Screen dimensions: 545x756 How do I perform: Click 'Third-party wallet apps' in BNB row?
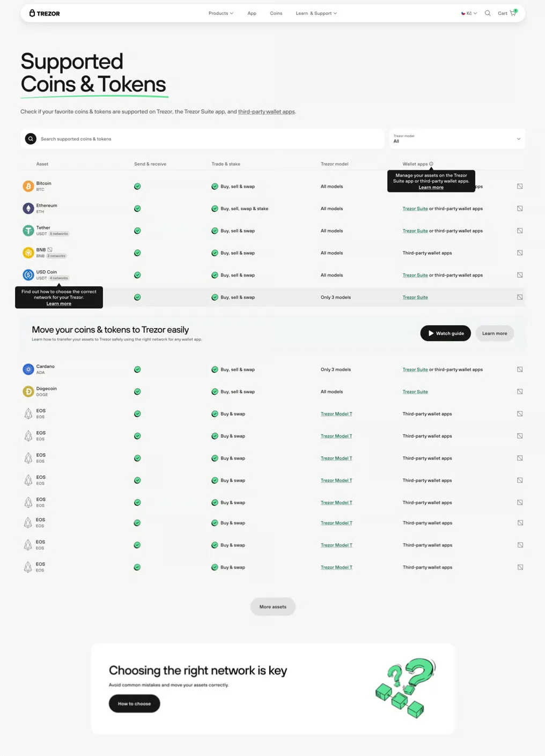pos(427,253)
